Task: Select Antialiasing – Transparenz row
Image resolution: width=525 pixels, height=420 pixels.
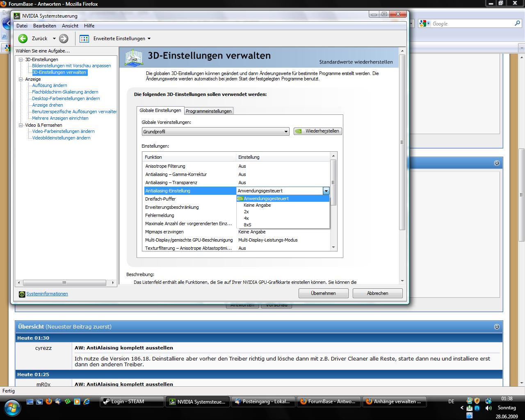Action: (x=237, y=183)
